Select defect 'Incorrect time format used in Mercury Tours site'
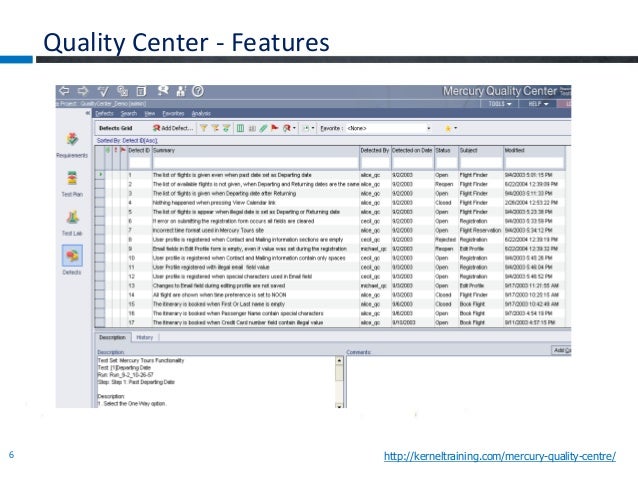The width and height of the screenshot is (638, 479). pyautogui.click(x=208, y=230)
